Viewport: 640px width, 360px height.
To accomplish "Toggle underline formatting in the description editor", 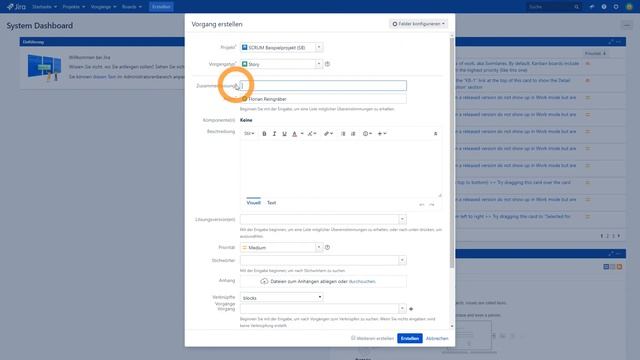I will pyautogui.click(x=284, y=133).
